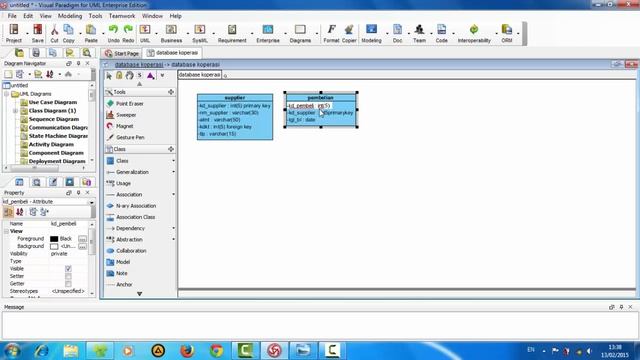The height and width of the screenshot is (360, 640).
Task: Click the Copy toolbar icon
Action: [69, 33]
